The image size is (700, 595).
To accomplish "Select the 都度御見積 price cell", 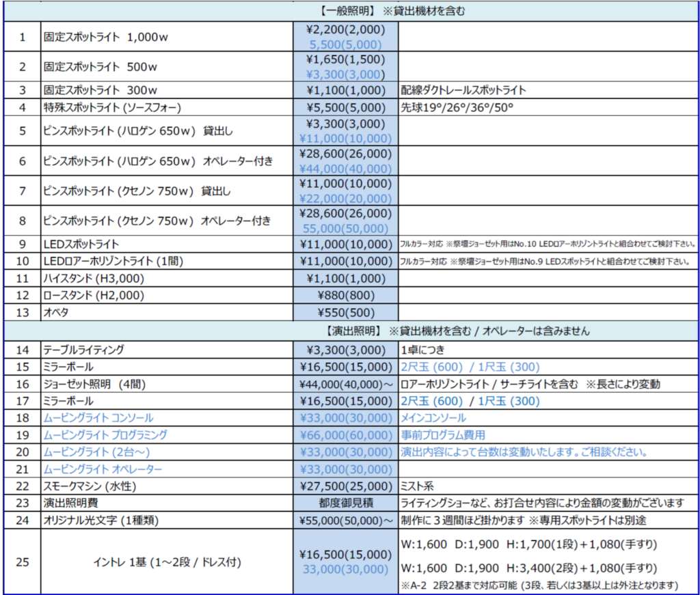I will point(345,503).
